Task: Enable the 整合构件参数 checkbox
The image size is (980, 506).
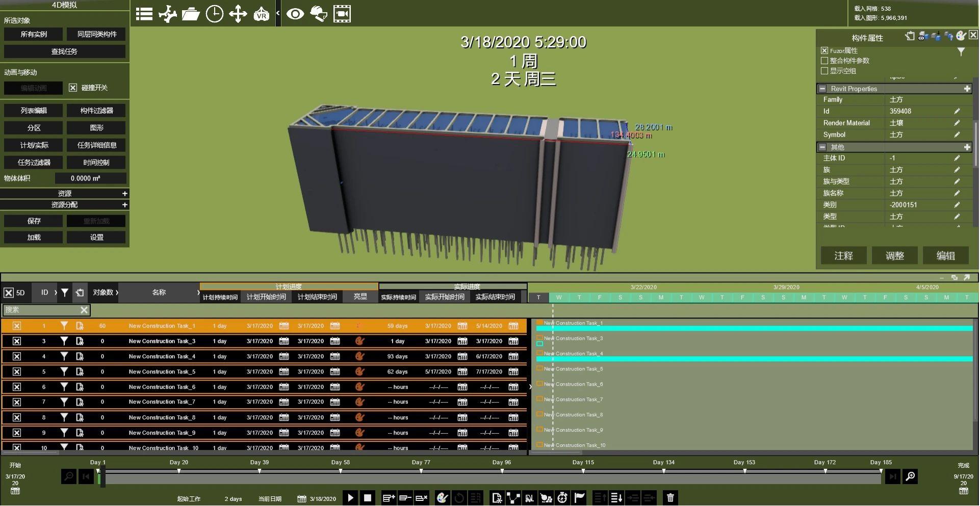Action: click(824, 61)
